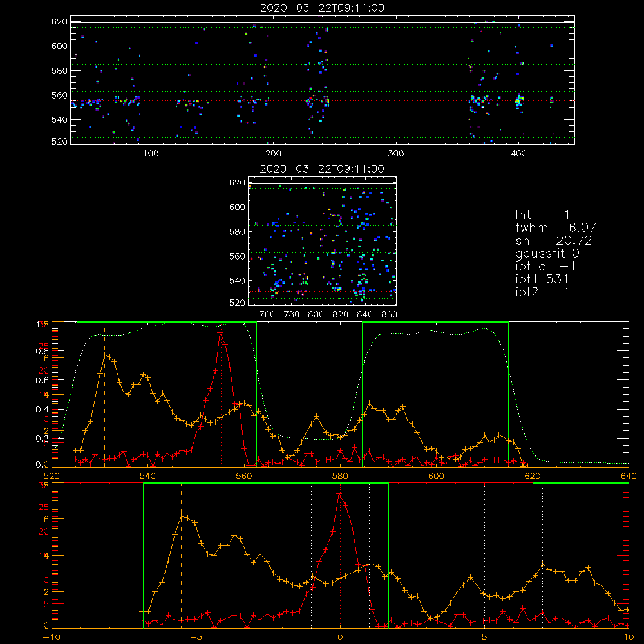The width and height of the screenshot is (644, 644).
Task: Click the red curve peak in 520–640 profile plot
Action: [x=220, y=333]
